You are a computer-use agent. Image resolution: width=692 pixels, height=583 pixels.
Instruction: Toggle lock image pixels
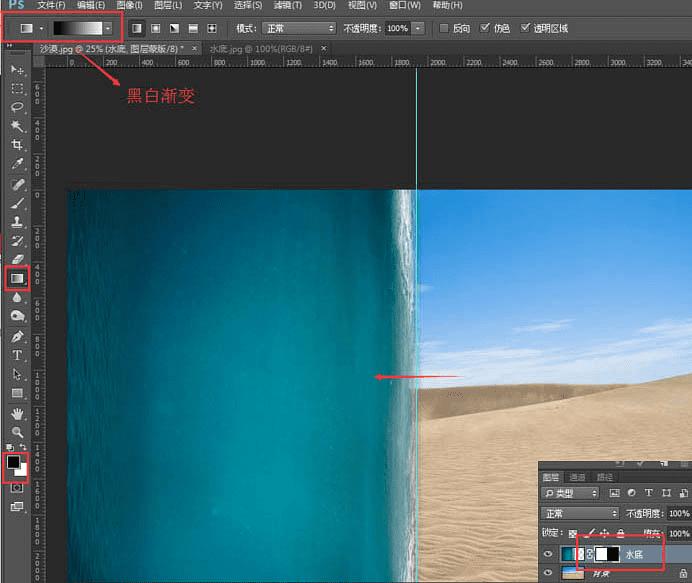[x=590, y=533]
